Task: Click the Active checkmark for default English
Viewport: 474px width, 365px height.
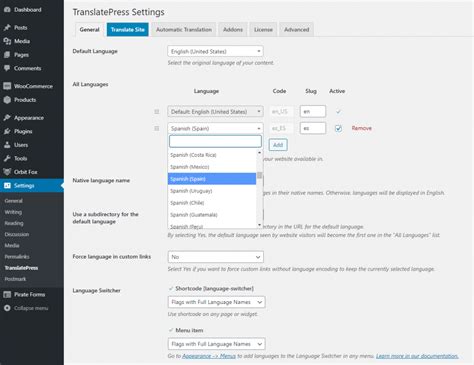Action: 338,112
